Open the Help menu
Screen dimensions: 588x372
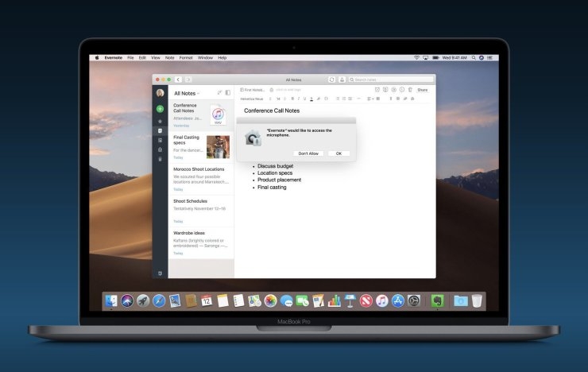tap(222, 58)
